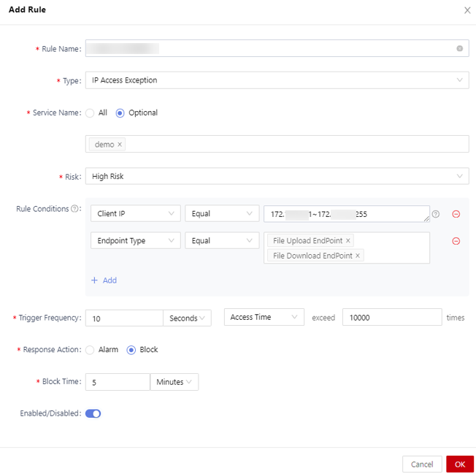This screenshot has height=474, width=476.
Task: Open the Risk dropdown (High Risk)
Action: (x=277, y=176)
